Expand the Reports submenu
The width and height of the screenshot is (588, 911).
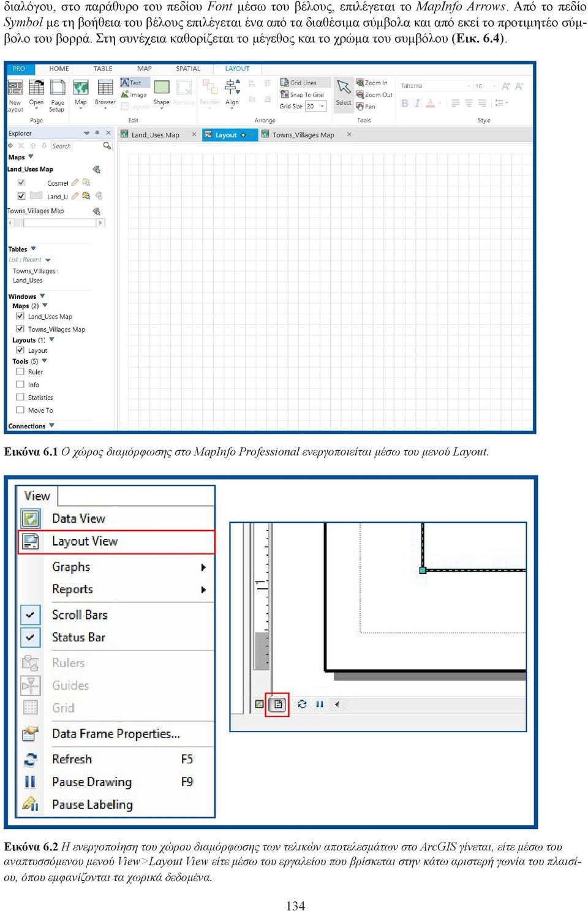coord(203,590)
